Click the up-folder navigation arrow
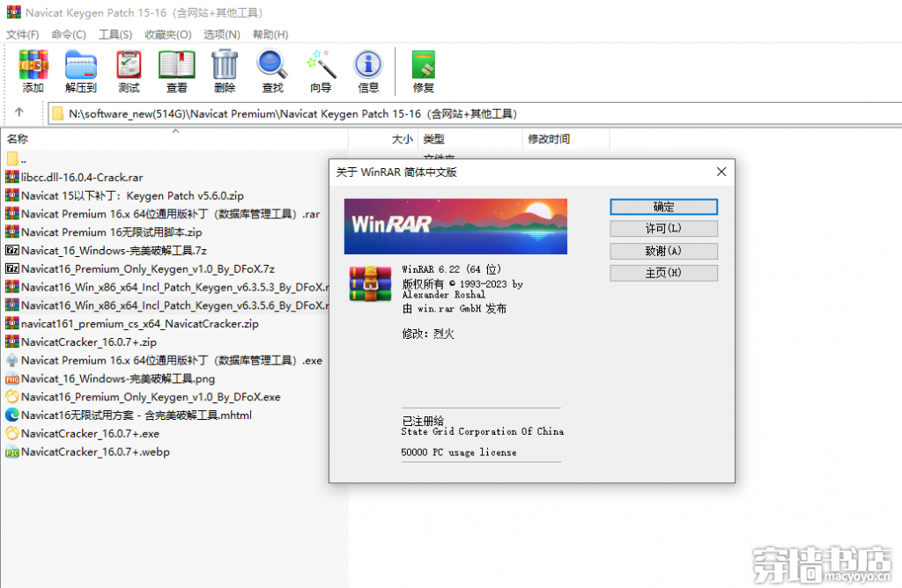This screenshot has width=902, height=588. click(20, 113)
